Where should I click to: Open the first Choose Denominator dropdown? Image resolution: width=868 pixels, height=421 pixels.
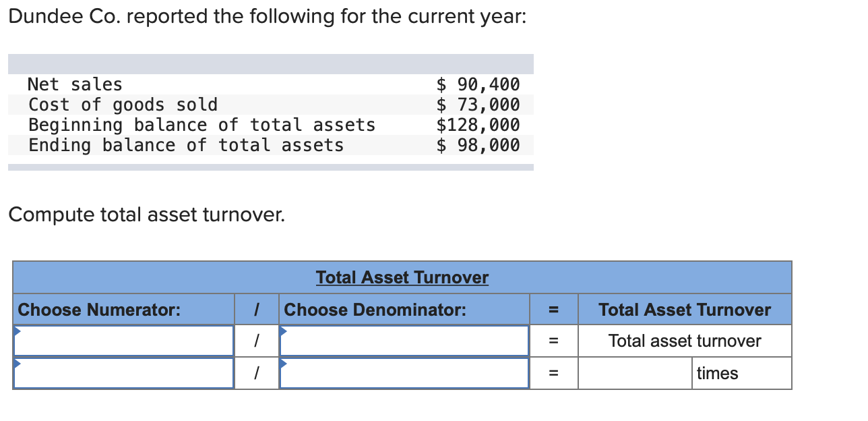tap(404, 340)
